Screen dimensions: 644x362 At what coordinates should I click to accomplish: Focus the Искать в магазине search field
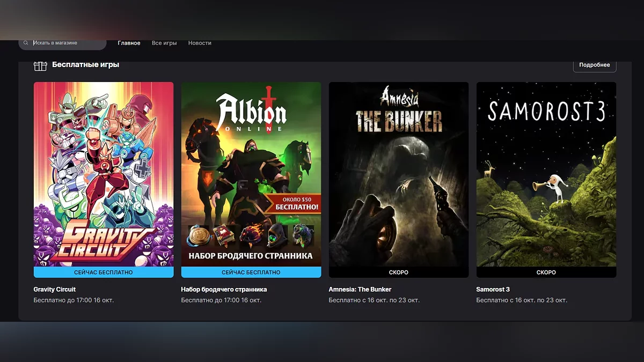pyautogui.click(x=63, y=43)
